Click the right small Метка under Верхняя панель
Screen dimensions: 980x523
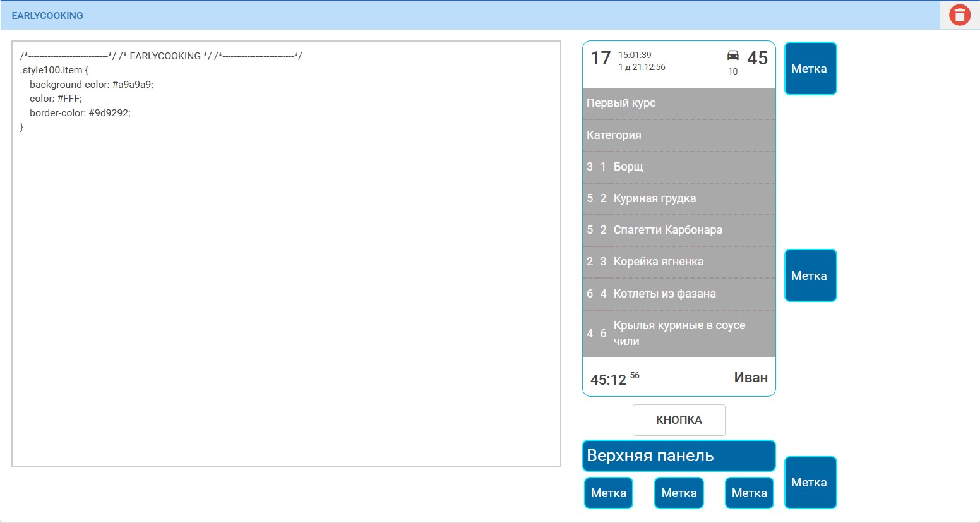pos(749,493)
